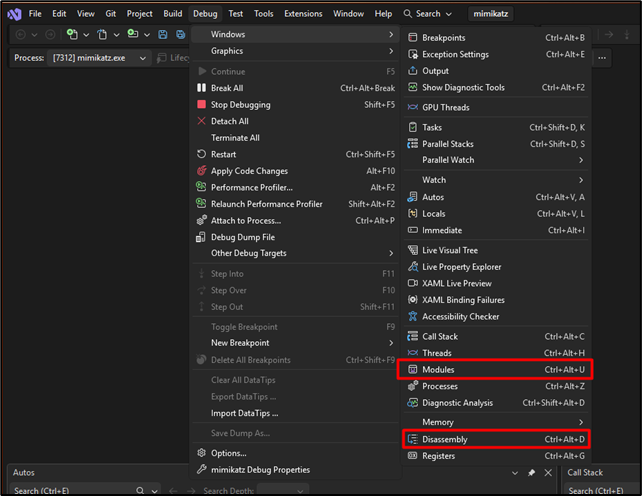Viewport: 642px width, 496px height.
Task: Open the Extensions menu
Action: pos(303,14)
